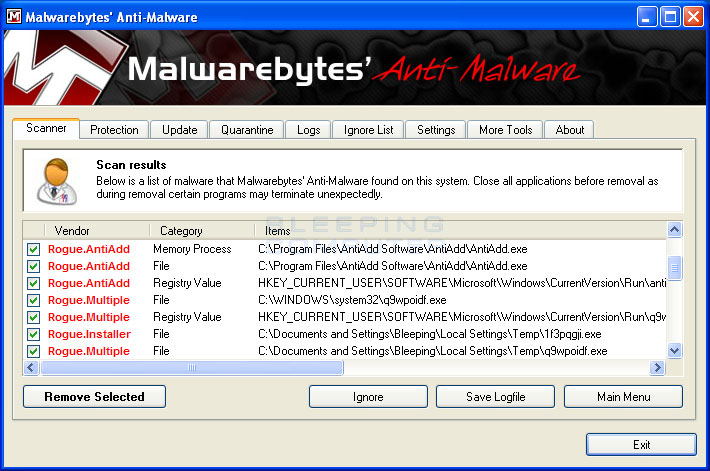The width and height of the screenshot is (710, 471).
Task: Uncheck the Rogue.Installer row checkbox
Action: click(x=33, y=334)
